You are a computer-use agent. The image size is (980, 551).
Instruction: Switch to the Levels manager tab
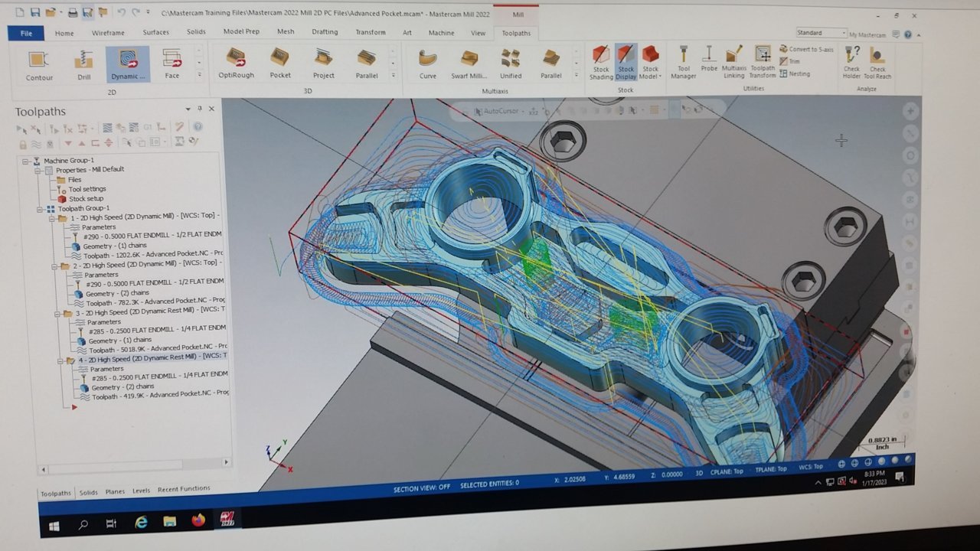[x=141, y=491]
